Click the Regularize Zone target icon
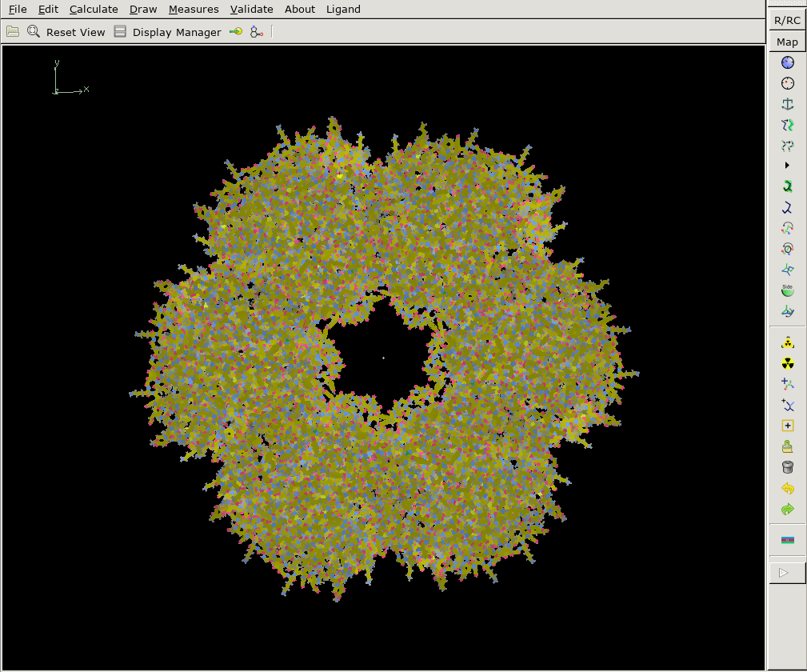This screenshot has height=672, width=807. [x=788, y=83]
